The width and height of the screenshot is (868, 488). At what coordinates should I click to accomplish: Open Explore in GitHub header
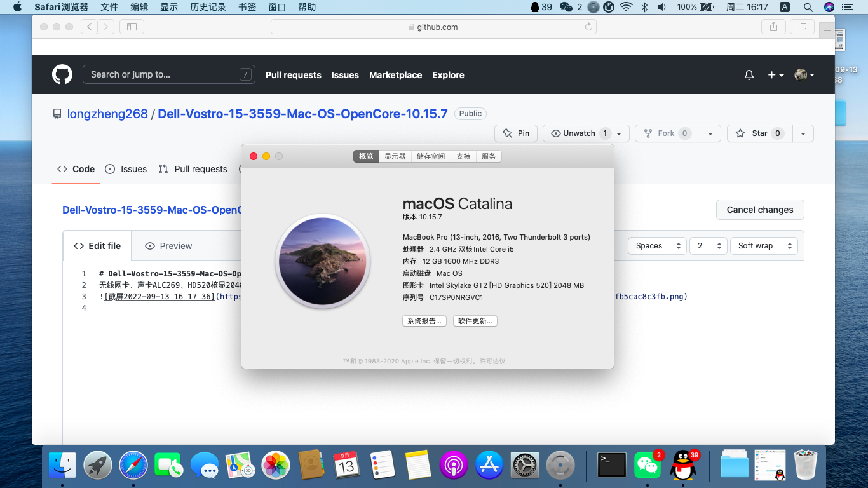coord(448,75)
